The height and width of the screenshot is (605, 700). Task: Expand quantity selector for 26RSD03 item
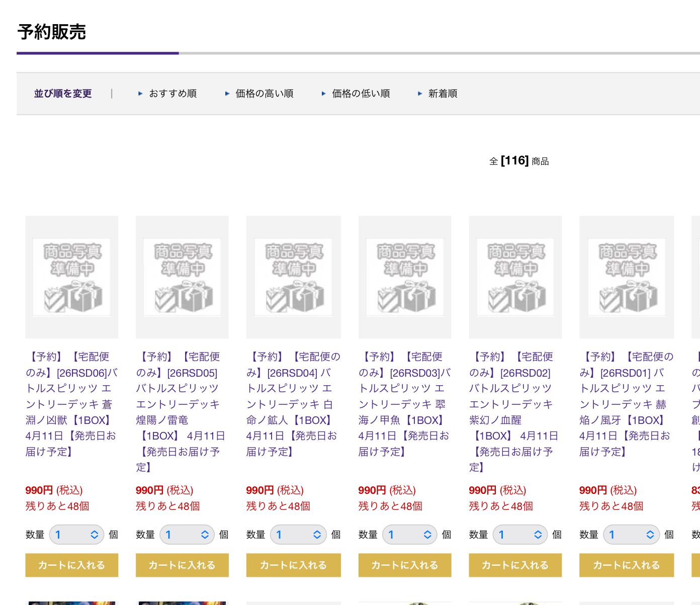pyautogui.click(x=409, y=535)
